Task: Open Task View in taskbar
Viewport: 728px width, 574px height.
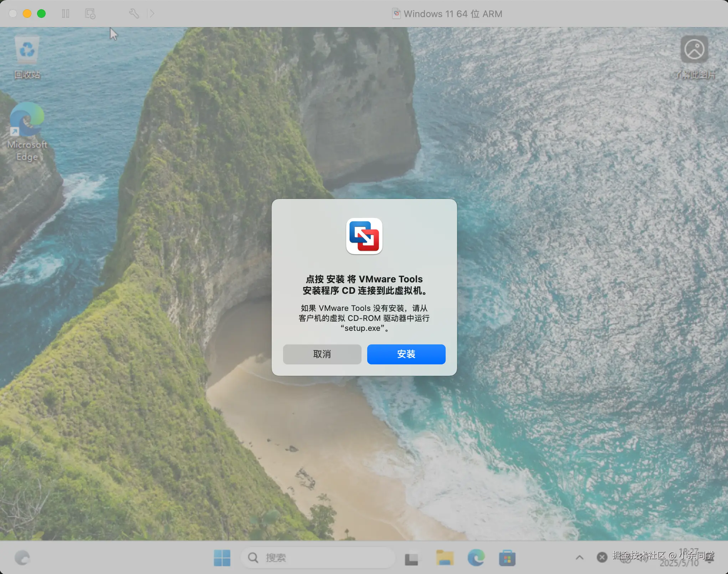Action: (x=411, y=558)
